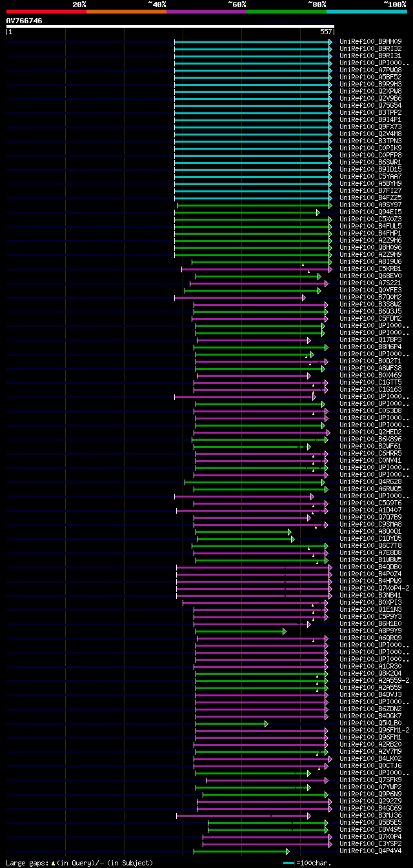Click the green ~80% identity legend segment
Image resolution: width=413 pixels, height=868 pixels.
(286, 11)
